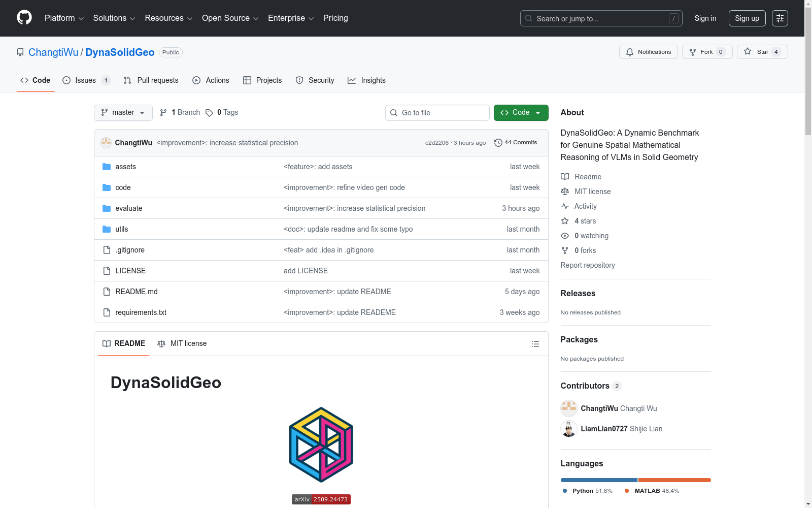Switch to the Security tab
Image resolution: width=812 pixels, height=508 pixels.
click(x=315, y=80)
